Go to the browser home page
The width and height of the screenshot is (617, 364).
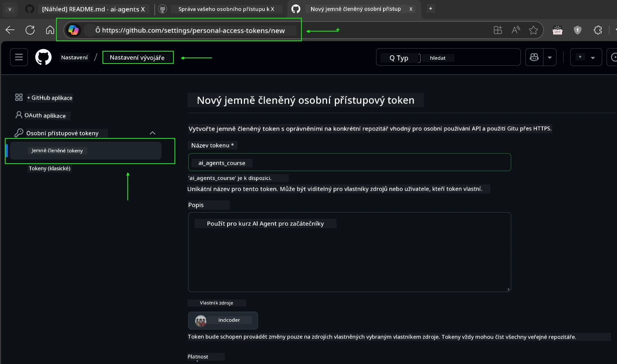(x=49, y=30)
